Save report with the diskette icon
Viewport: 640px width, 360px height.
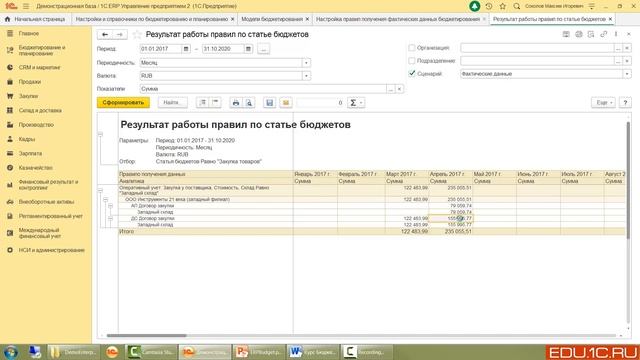coord(269,103)
